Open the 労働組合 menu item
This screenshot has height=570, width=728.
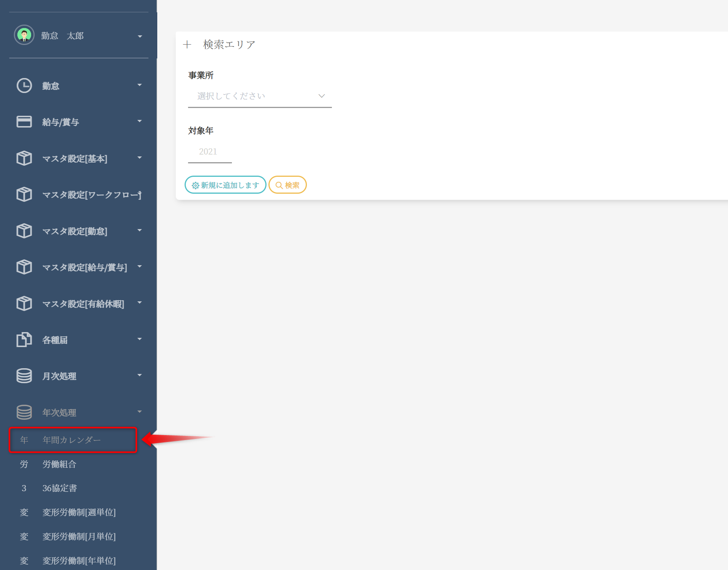[x=59, y=464]
